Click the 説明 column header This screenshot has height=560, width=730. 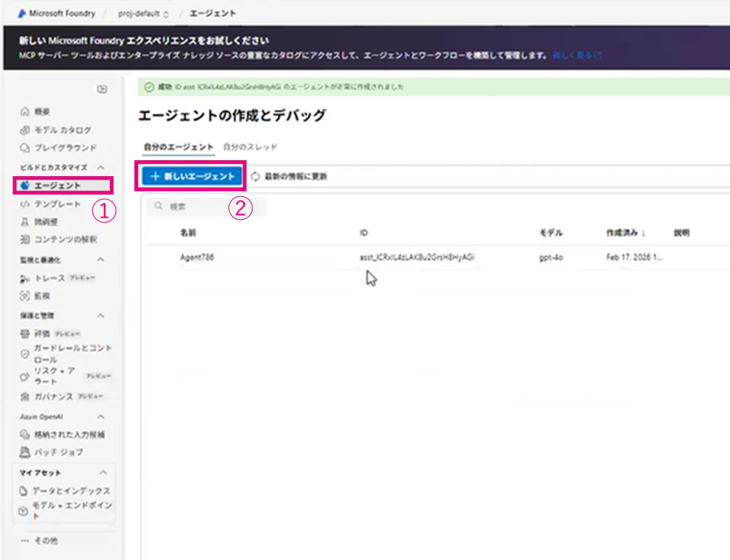coord(681,233)
